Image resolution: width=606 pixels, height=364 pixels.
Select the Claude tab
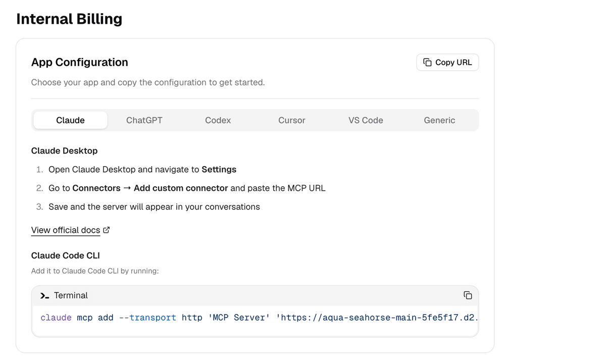click(x=70, y=120)
